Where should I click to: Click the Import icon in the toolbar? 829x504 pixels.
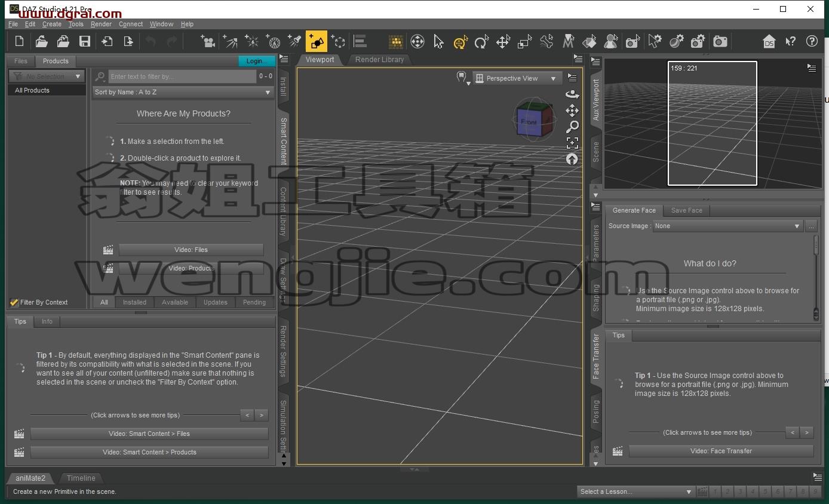[x=107, y=41]
